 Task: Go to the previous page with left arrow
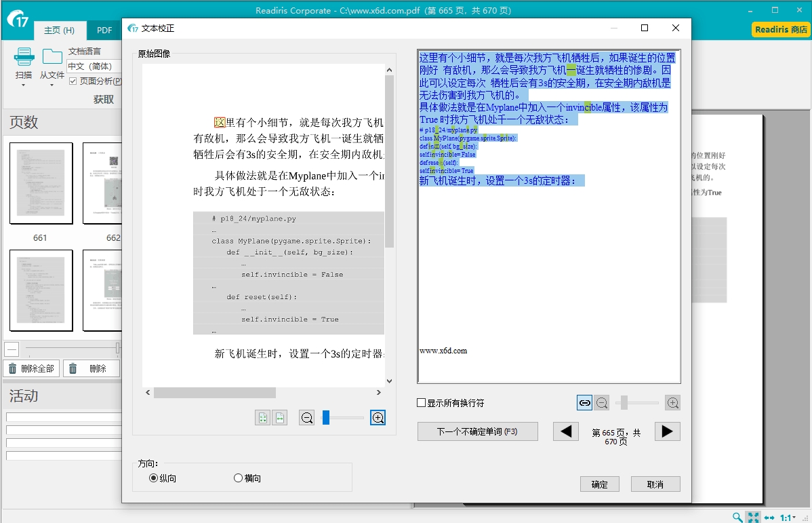566,431
